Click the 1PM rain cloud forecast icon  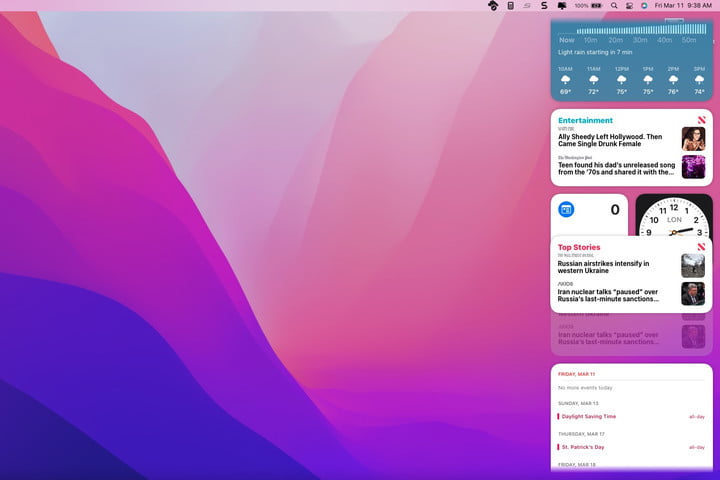pos(648,80)
